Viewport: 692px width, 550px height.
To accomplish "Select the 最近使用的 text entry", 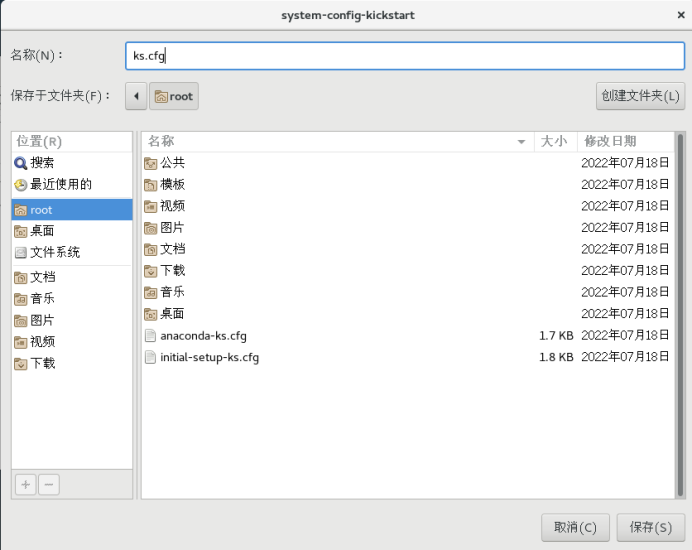I will pos(61,184).
